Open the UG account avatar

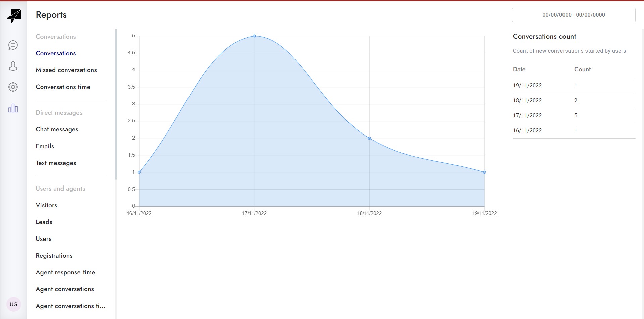tap(13, 304)
